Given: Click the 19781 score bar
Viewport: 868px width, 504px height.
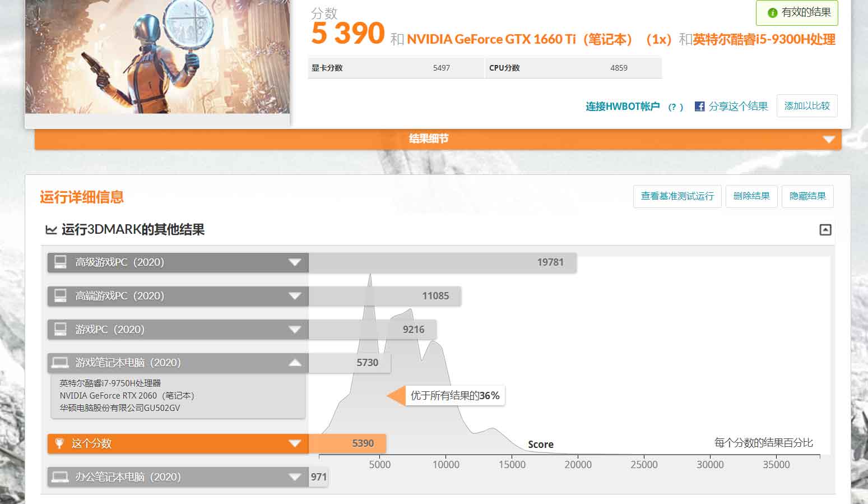Looking at the screenshot, I should point(443,262).
